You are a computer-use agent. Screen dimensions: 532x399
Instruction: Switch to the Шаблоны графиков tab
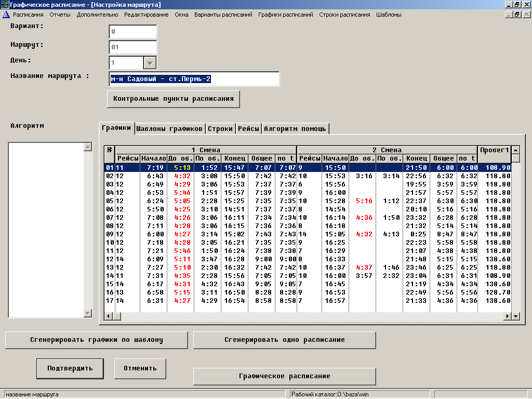tap(169, 128)
